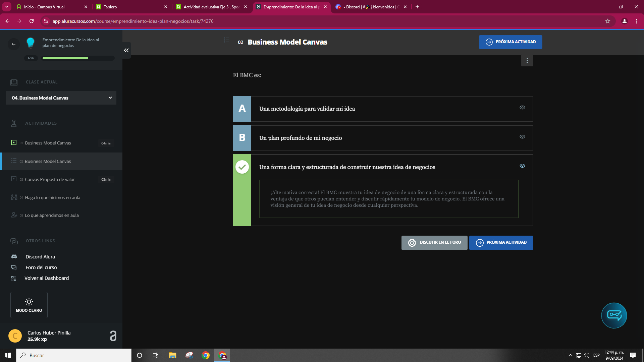
Task: Open Discord Alura link
Action: point(40,256)
